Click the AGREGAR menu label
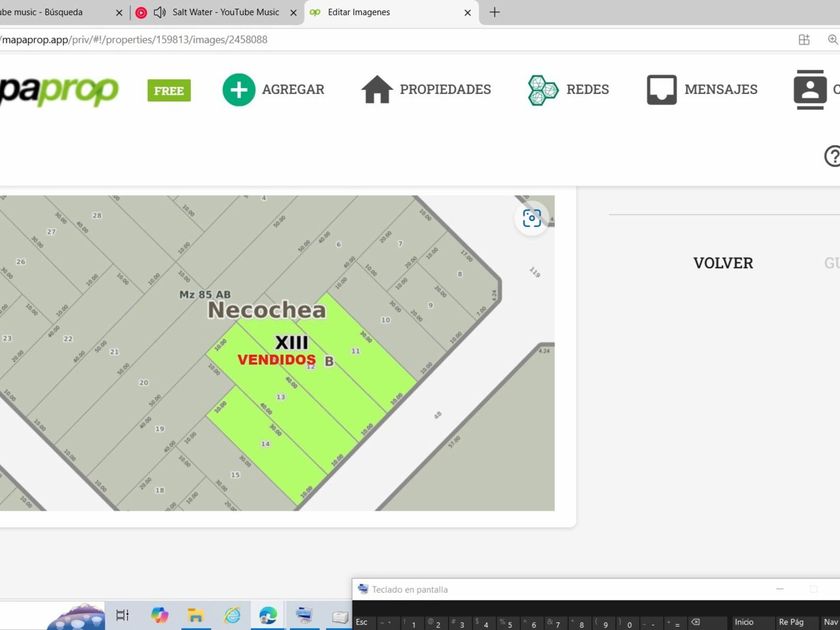This screenshot has height=630, width=840. click(293, 89)
